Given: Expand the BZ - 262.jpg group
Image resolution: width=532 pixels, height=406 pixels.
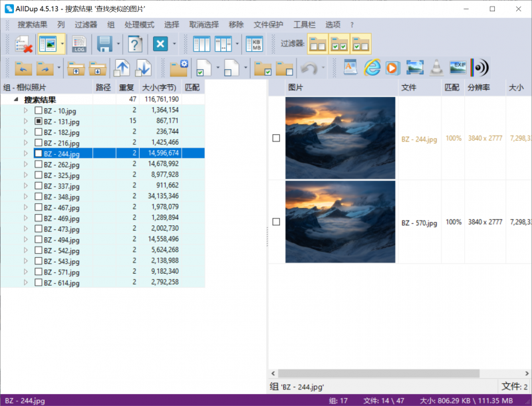Looking at the screenshot, I should coord(26,164).
